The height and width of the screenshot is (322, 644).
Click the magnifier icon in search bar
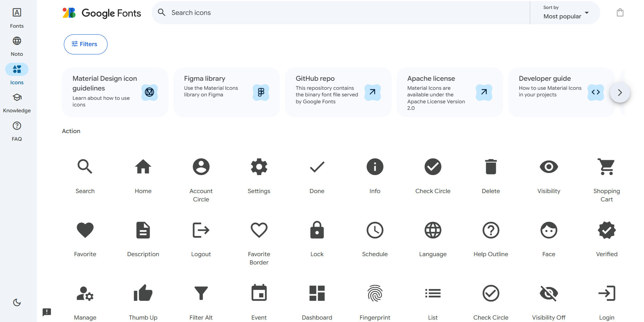(x=161, y=12)
